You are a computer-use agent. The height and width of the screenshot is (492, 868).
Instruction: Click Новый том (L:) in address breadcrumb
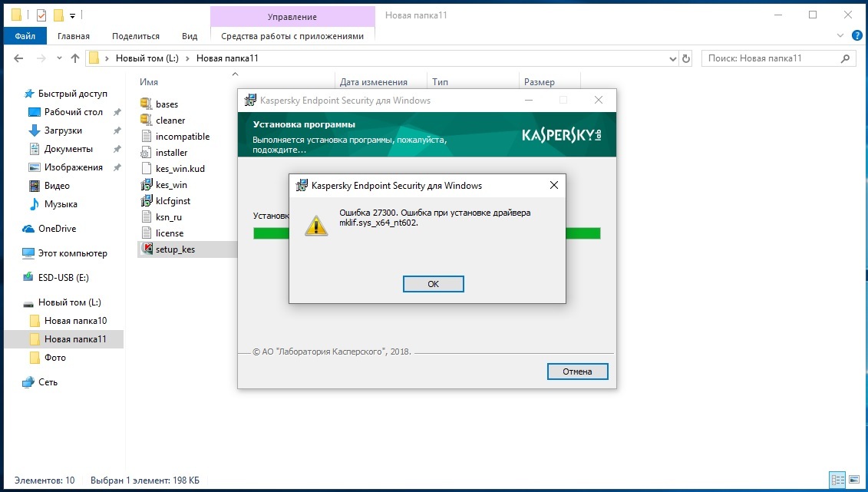147,58
